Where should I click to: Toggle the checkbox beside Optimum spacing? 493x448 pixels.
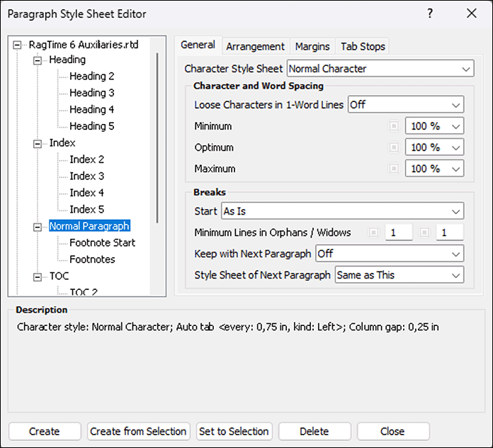[x=394, y=147]
